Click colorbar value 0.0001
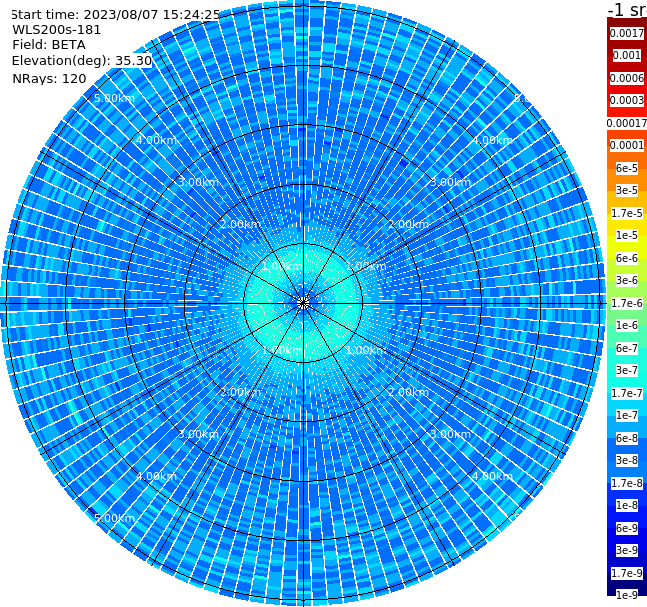The width and height of the screenshot is (647, 607). pyautogui.click(x=627, y=145)
